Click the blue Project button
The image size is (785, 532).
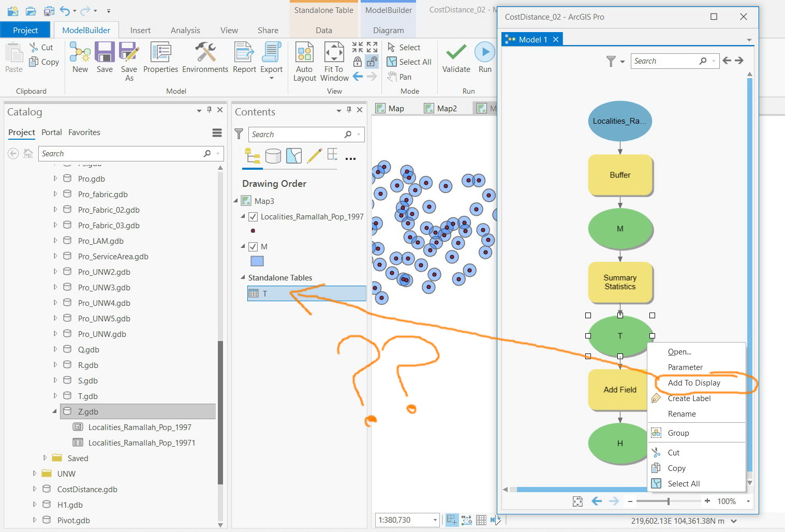[25, 30]
